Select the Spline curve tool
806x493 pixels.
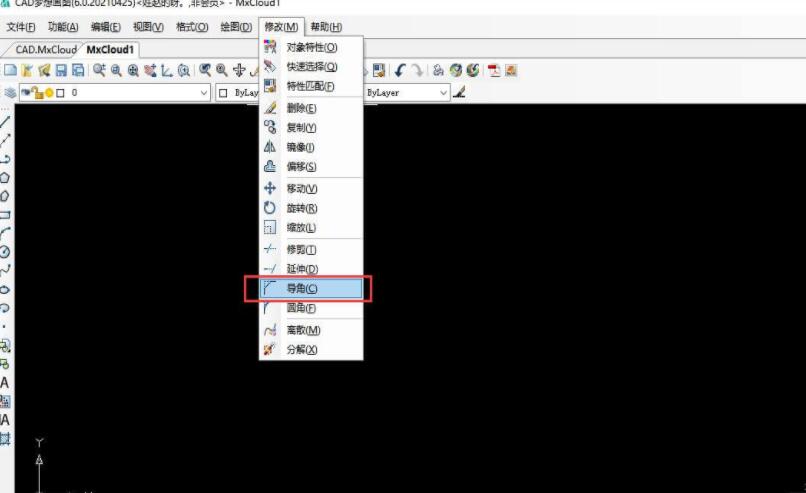6,269
